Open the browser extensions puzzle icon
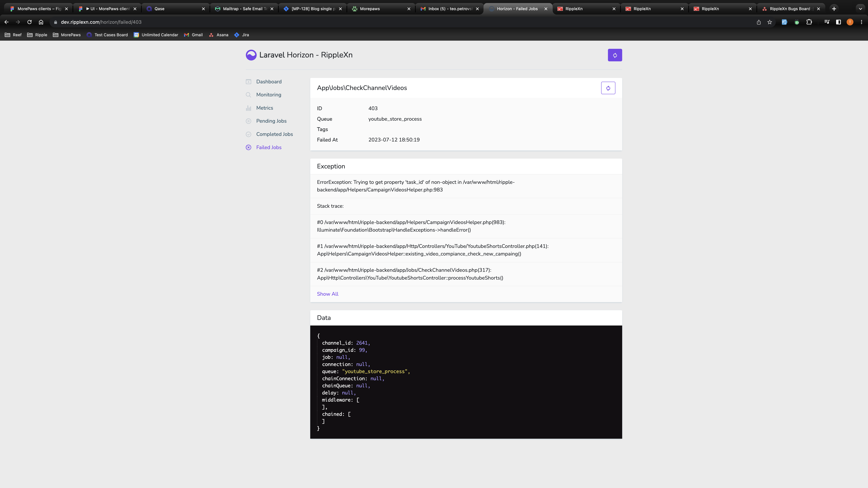The width and height of the screenshot is (868, 488). point(809,22)
